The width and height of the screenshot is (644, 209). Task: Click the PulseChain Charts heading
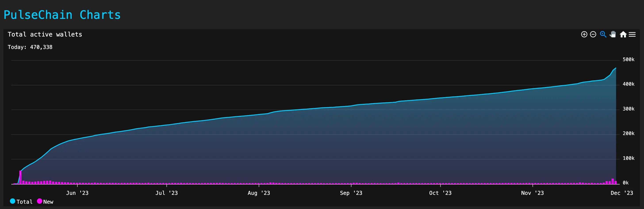[62, 15]
